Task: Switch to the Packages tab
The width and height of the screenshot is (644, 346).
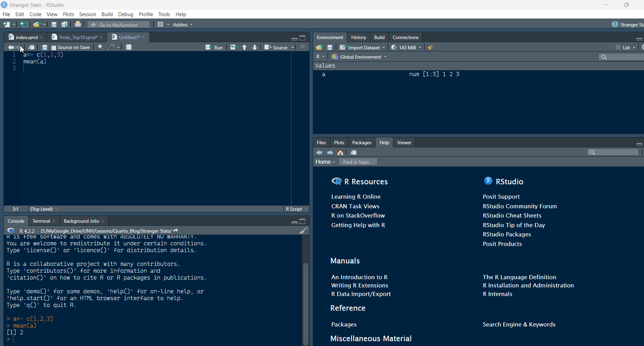Action: point(361,143)
